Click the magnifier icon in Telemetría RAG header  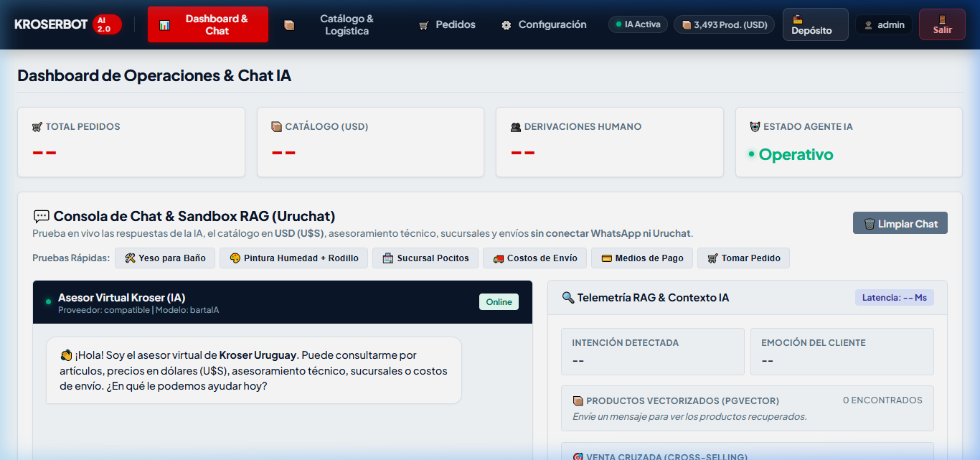point(567,297)
